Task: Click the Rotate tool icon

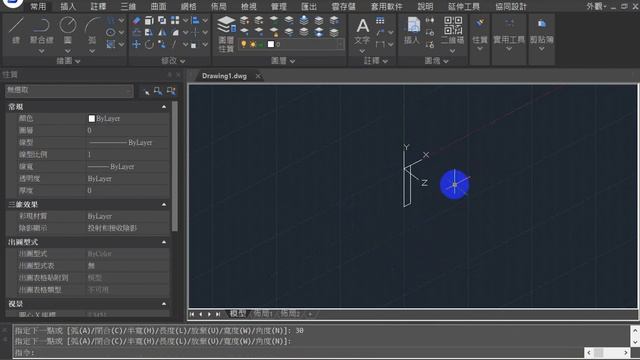Action: point(149,44)
